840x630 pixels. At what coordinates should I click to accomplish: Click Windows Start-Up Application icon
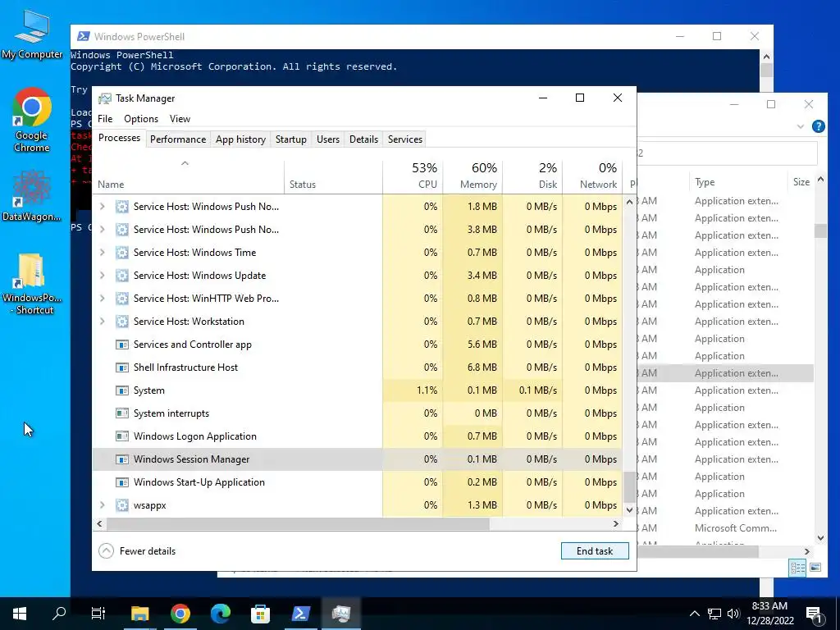122,482
